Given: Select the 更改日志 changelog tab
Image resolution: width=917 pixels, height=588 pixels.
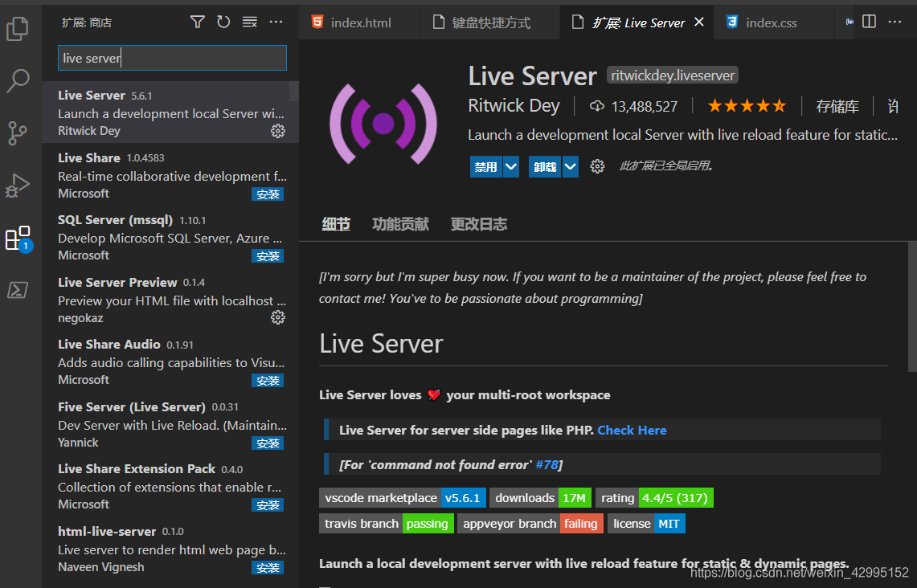Looking at the screenshot, I should 479,224.
